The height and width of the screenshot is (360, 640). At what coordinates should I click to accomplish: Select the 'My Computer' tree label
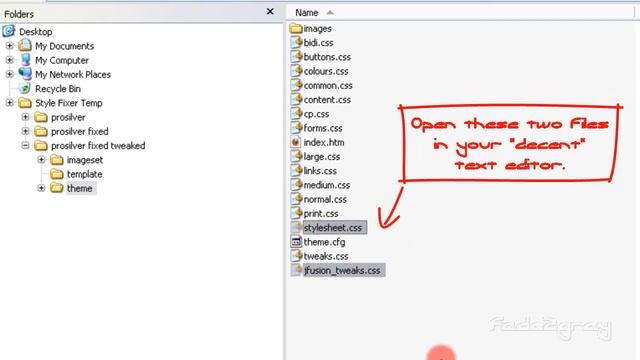click(x=62, y=60)
